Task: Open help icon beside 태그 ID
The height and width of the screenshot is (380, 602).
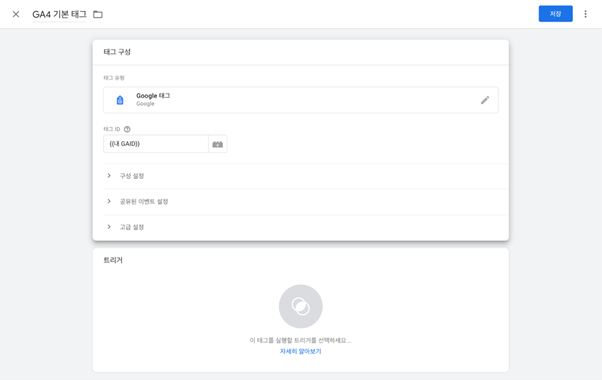Action: pyautogui.click(x=127, y=129)
